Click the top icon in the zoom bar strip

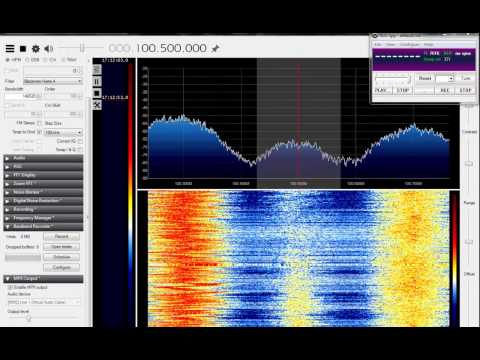tap(97, 69)
